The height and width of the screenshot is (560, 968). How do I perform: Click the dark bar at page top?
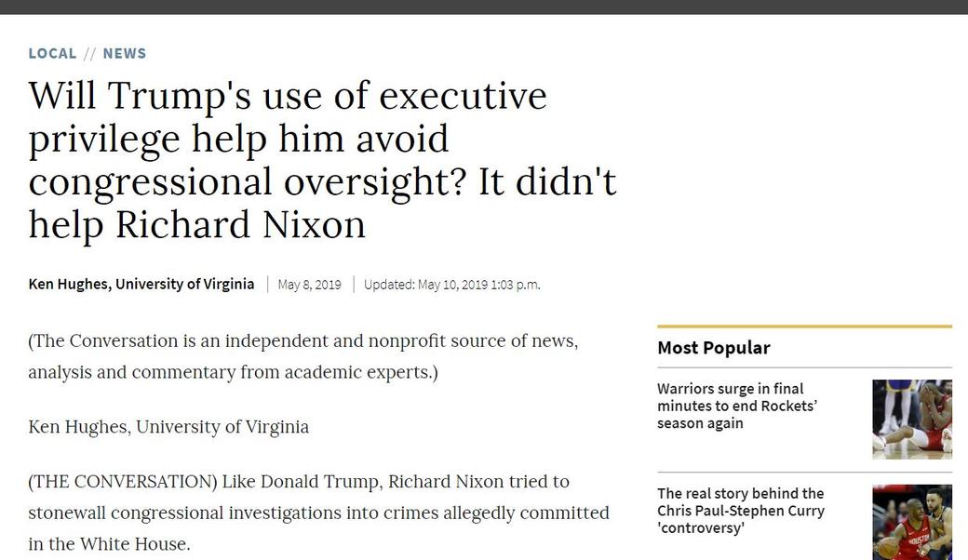coord(484,7)
